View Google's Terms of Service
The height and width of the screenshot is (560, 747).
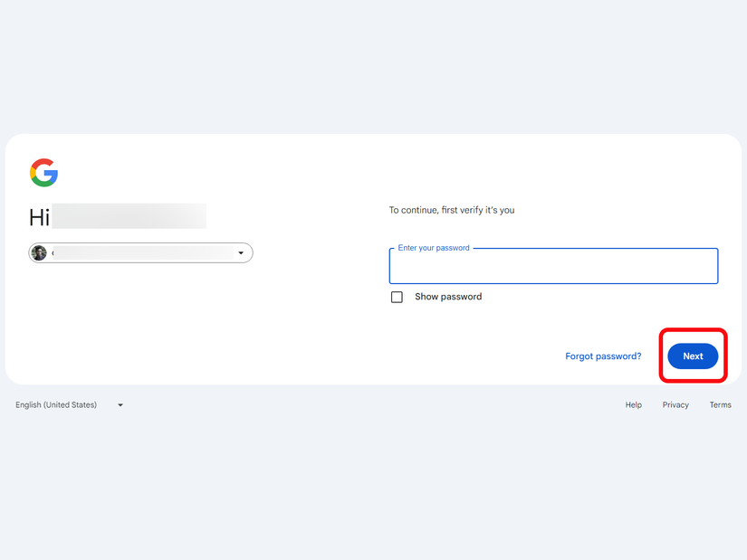click(x=720, y=404)
